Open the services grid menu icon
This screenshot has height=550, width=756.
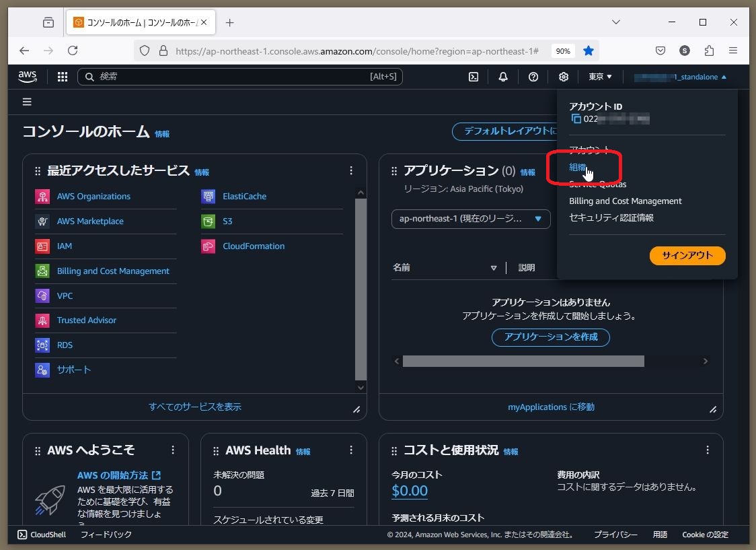click(62, 77)
